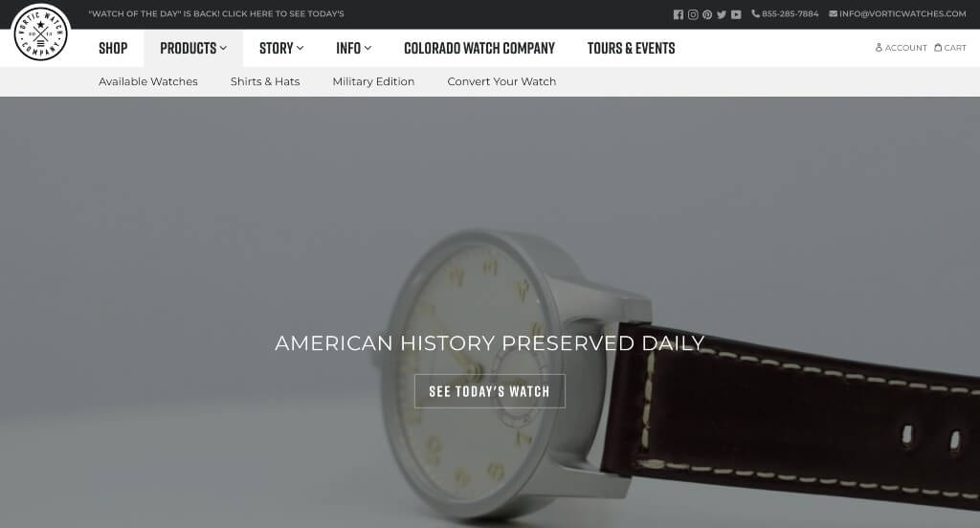Screen dimensions: 980x528
Task: Open the Account user icon
Action: coord(879,48)
